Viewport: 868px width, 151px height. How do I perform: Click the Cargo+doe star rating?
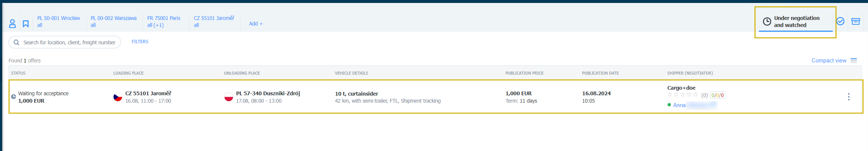click(683, 95)
